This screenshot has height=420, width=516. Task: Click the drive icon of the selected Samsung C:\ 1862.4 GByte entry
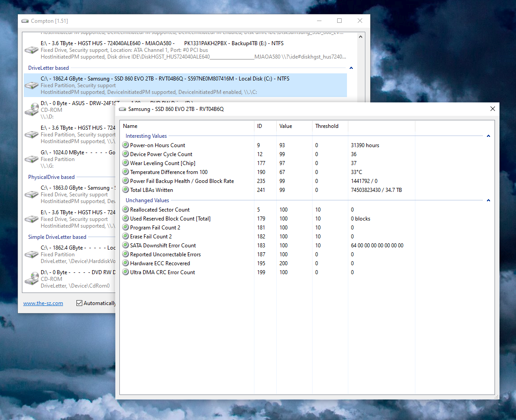coord(32,85)
